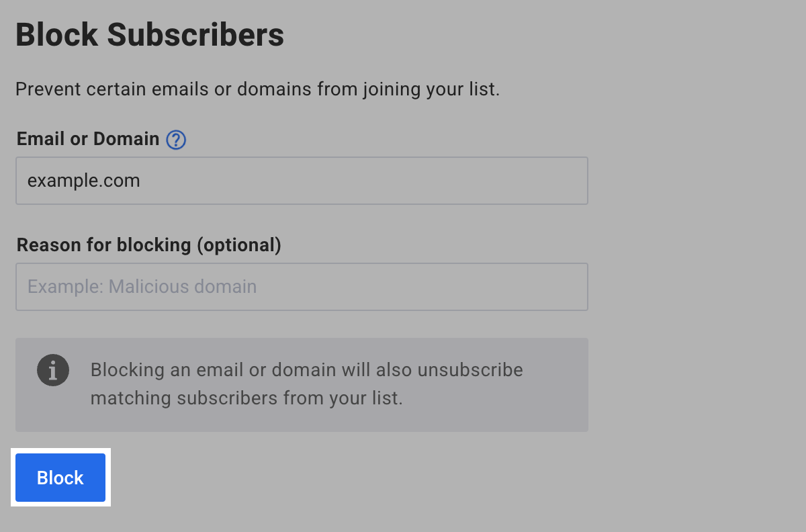806x532 pixels.
Task: Click the info icon in the notice
Action: (53, 370)
